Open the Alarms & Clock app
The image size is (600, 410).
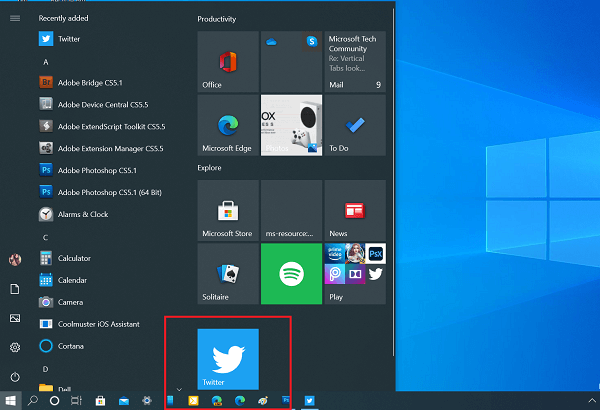(73, 214)
